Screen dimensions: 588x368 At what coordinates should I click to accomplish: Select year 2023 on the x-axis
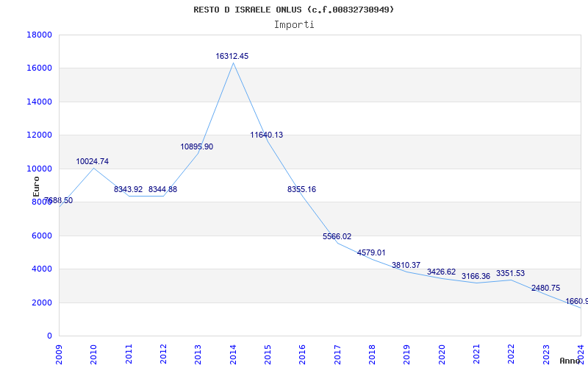(x=546, y=355)
